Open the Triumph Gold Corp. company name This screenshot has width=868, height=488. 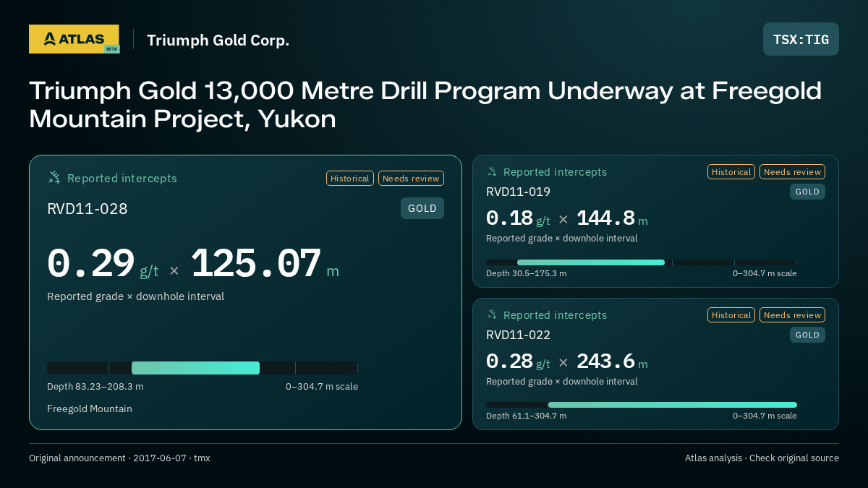(218, 40)
